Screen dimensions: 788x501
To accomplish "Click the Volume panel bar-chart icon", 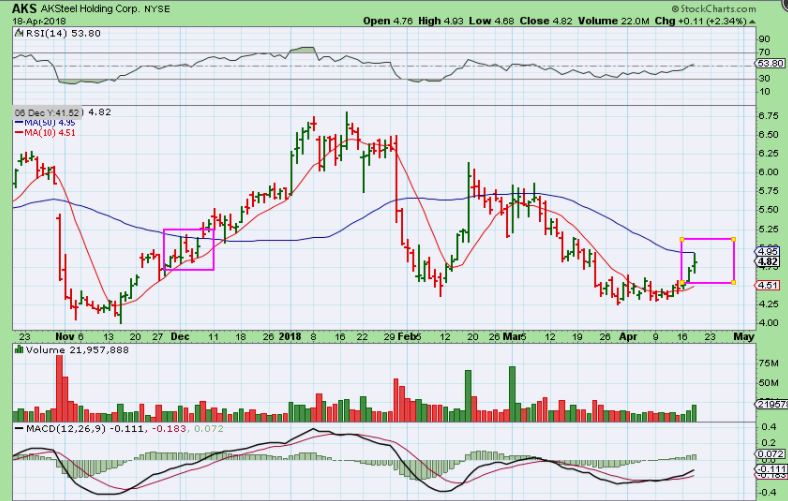I will coord(19,349).
